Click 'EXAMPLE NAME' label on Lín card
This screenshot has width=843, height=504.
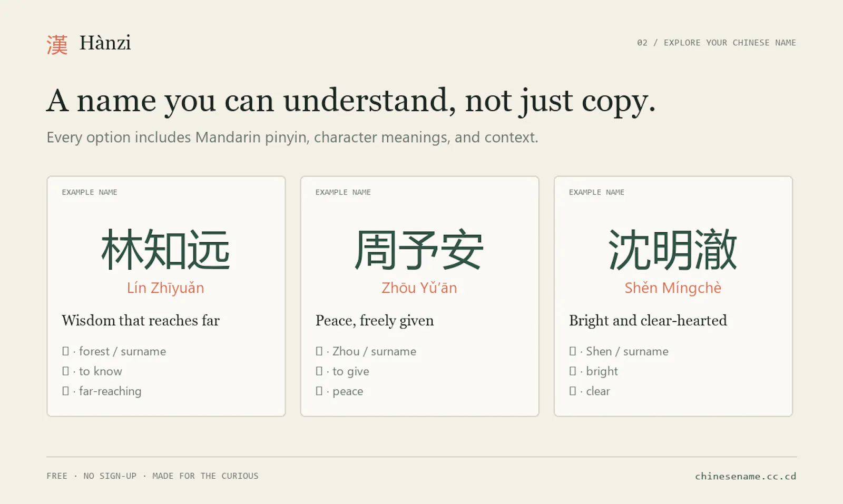pyautogui.click(x=90, y=192)
